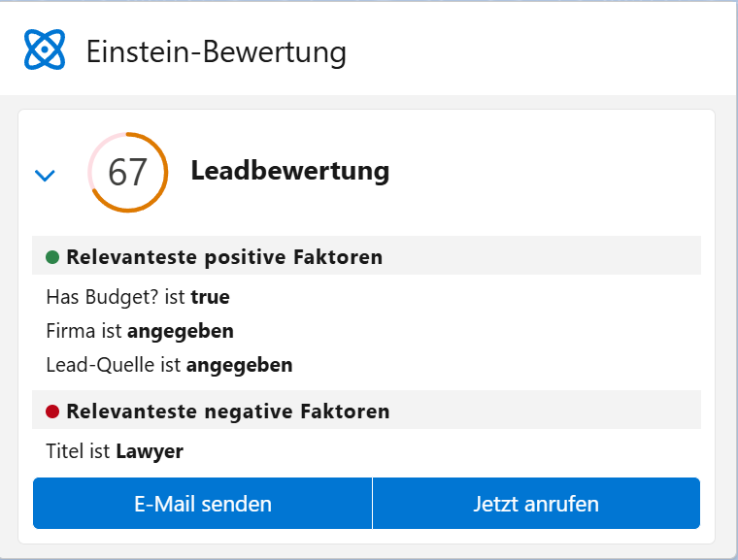
Task: Click the bold true value
Action: [x=210, y=297]
